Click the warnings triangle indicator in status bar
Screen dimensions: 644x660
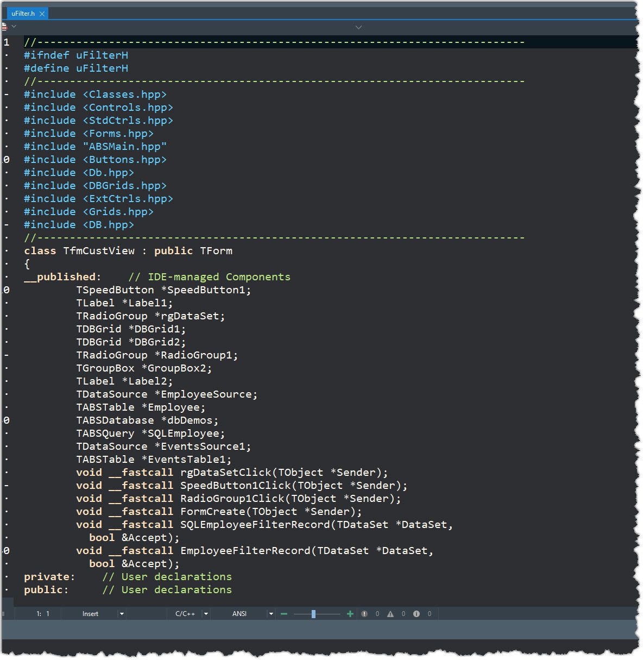tap(389, 614)
